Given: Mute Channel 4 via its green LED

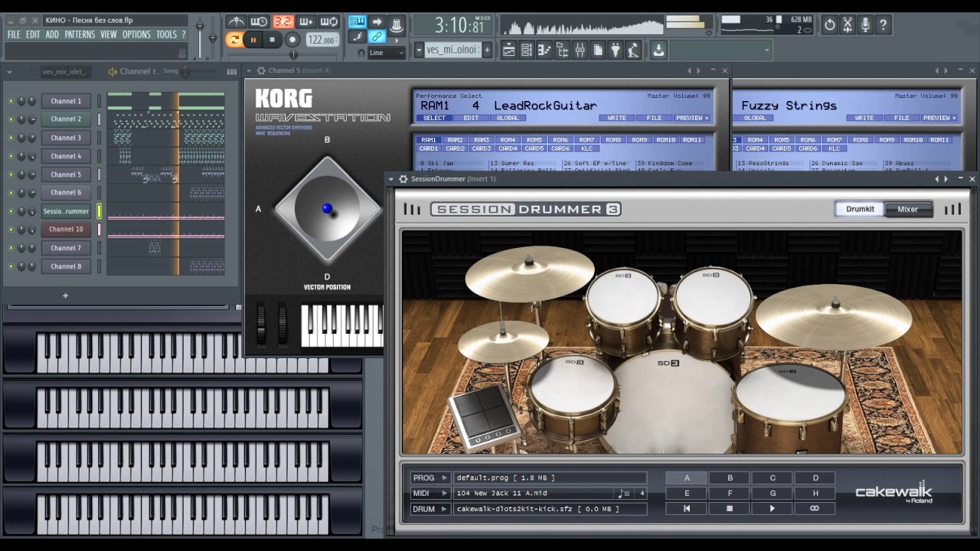Looking at the screenshot, I should [11, 156].
